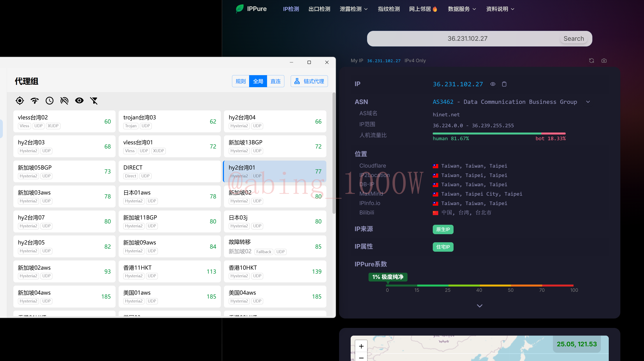Click the flag icon in Bilibili row

[x=436, y=213]
